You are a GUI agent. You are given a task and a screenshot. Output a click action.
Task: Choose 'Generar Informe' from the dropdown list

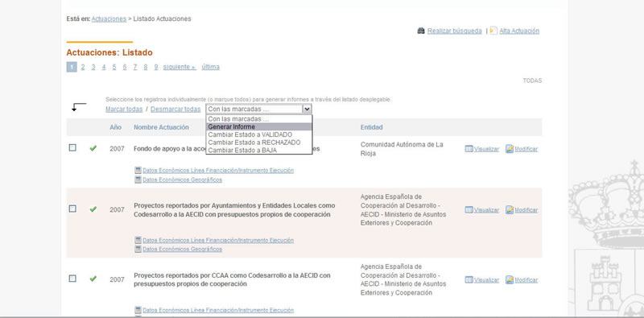tap(258, 127)
